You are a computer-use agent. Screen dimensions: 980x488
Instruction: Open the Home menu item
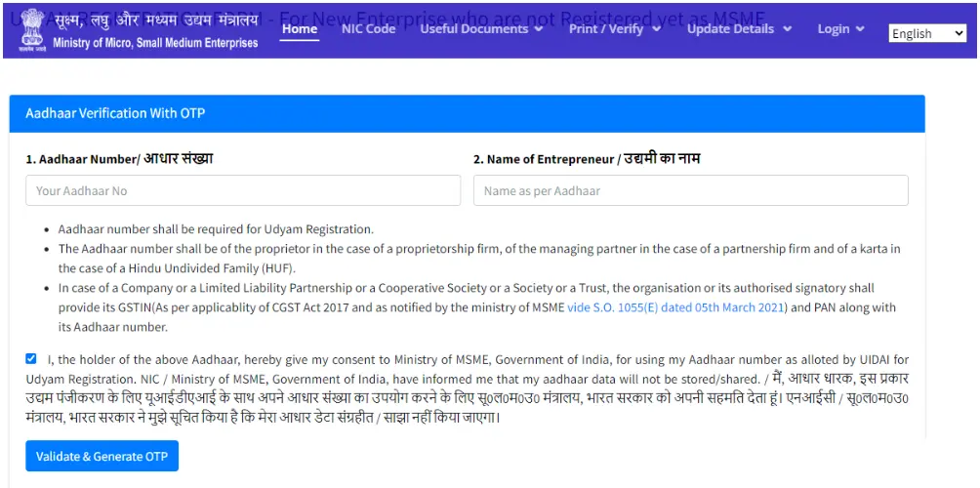point(300,28)
